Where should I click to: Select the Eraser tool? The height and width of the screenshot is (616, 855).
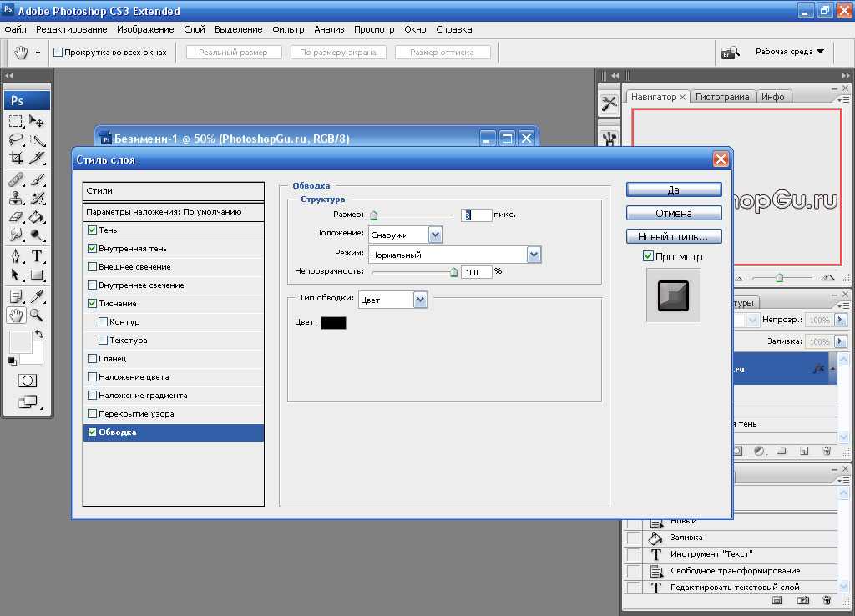(x=16, y=216)
